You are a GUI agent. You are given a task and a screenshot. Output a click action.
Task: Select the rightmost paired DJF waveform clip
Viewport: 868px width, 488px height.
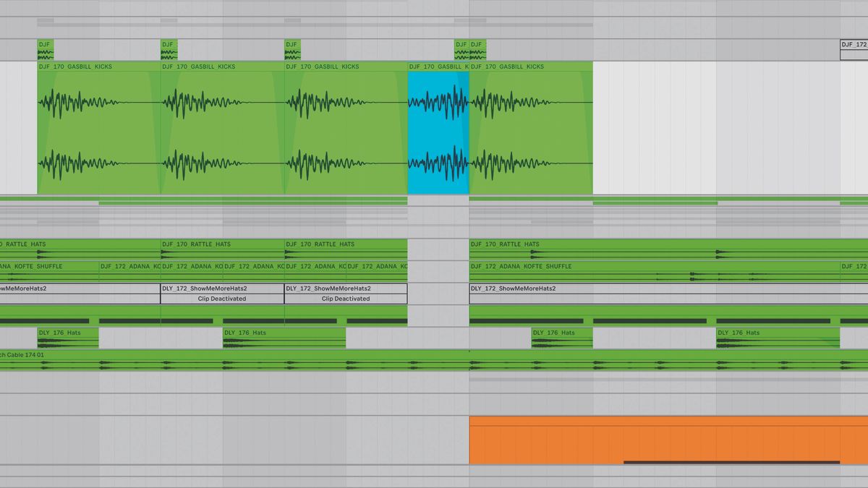[479, 49]
